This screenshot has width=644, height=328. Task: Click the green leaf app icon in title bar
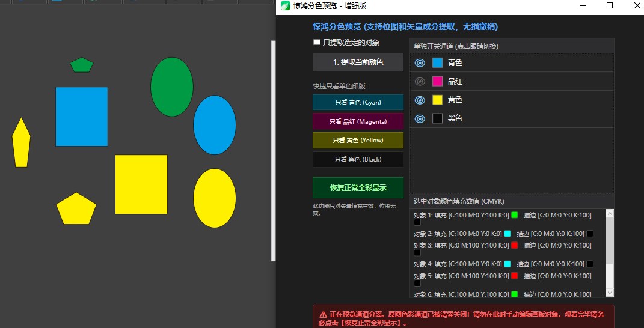coord(286,6)
